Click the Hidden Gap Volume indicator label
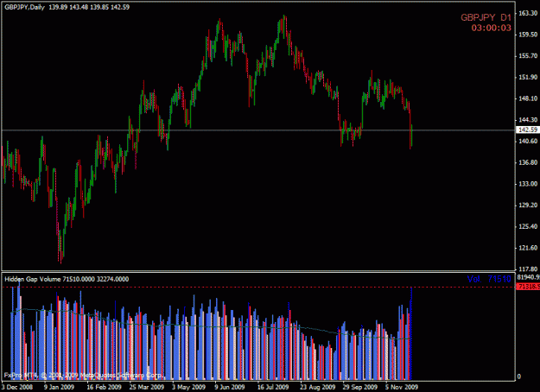 tap(67, 279)
